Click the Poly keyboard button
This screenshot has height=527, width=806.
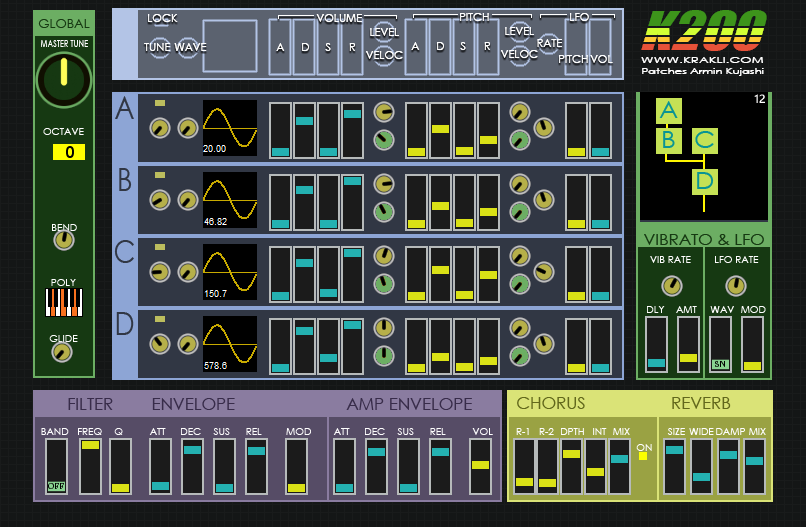[x=63, y=302]
